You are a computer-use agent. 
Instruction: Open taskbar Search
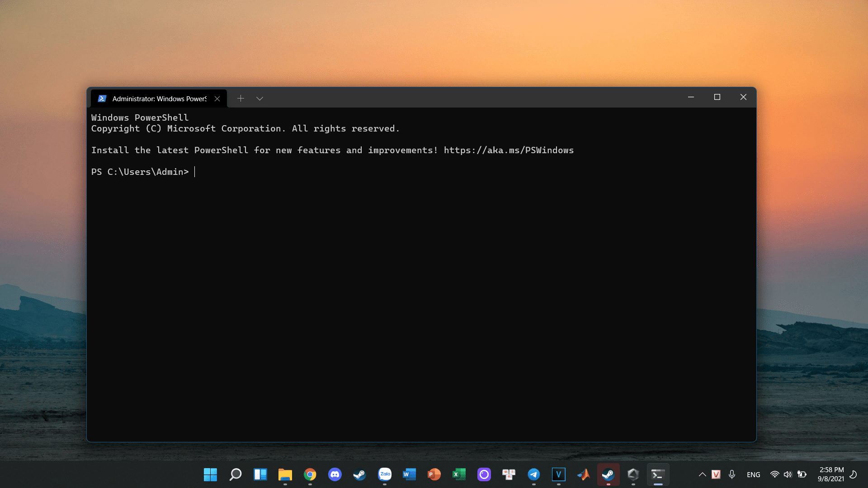click(x=235, y=474)
